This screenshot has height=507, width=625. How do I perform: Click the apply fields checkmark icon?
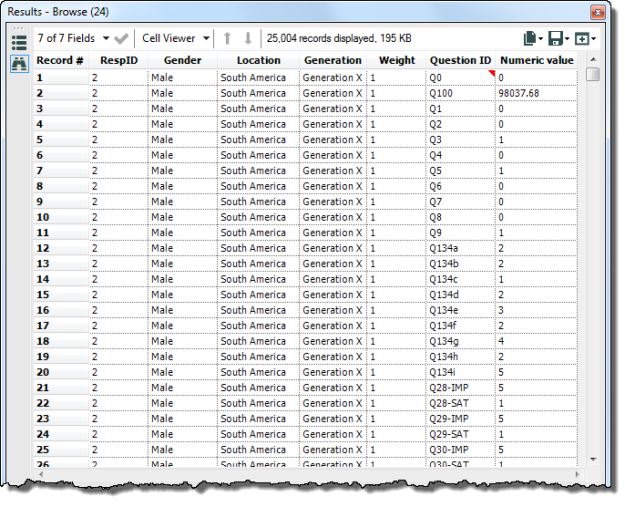(x=121, y=39)
